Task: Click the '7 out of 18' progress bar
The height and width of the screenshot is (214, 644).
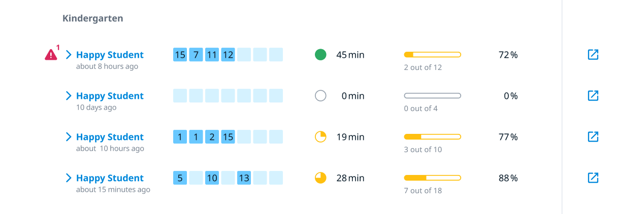Action: point(432,177)
